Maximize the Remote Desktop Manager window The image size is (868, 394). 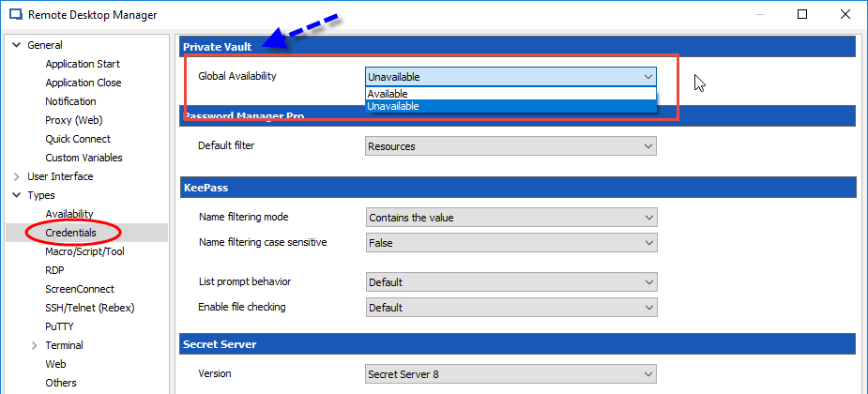coord(802,15)
